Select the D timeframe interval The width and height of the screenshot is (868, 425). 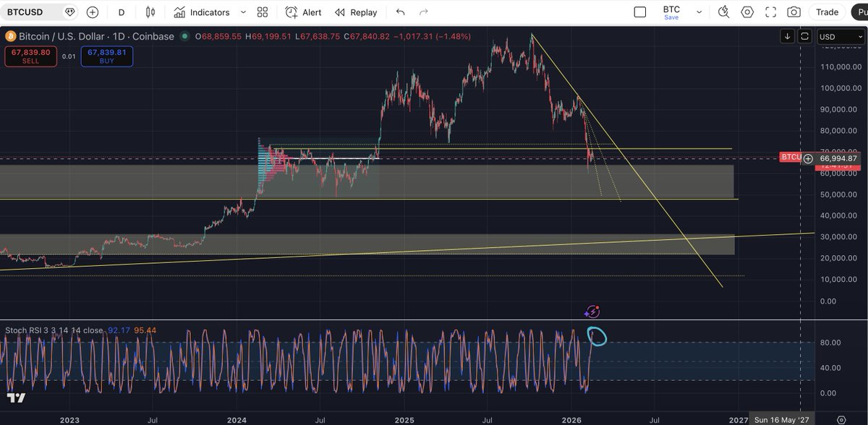121,12
